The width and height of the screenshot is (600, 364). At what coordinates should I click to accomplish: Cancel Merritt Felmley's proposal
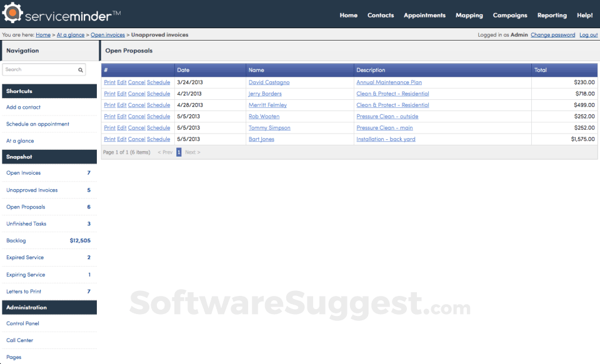[136, 105]
